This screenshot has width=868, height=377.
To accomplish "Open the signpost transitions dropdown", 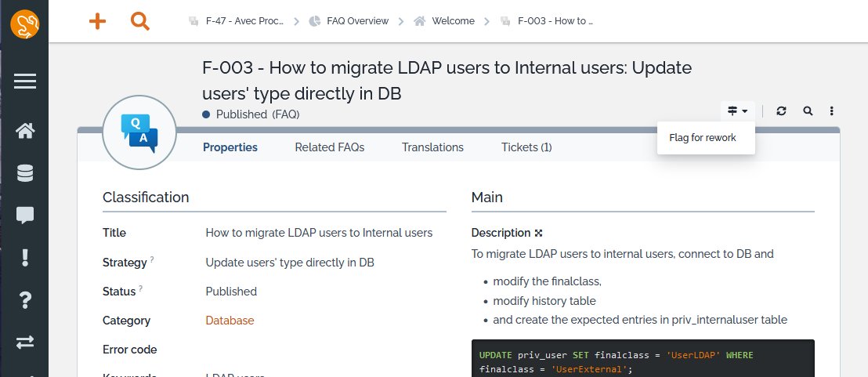I will tap(737, 111).
